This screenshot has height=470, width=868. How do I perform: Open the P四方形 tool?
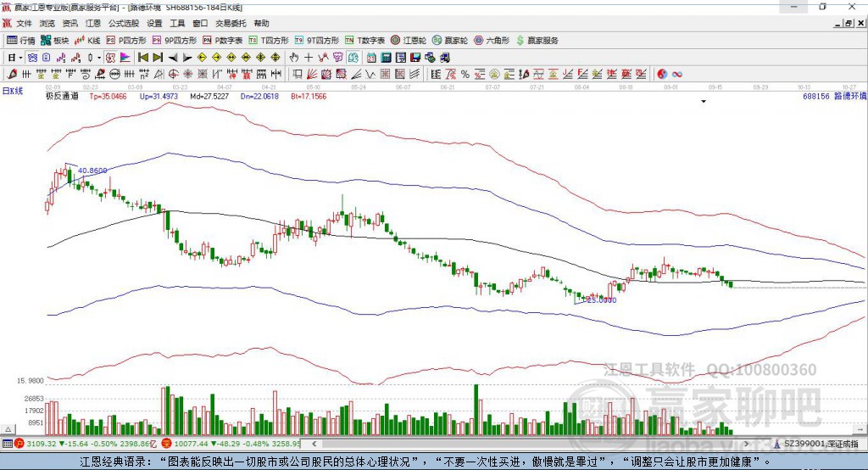[x=126, y=41]
